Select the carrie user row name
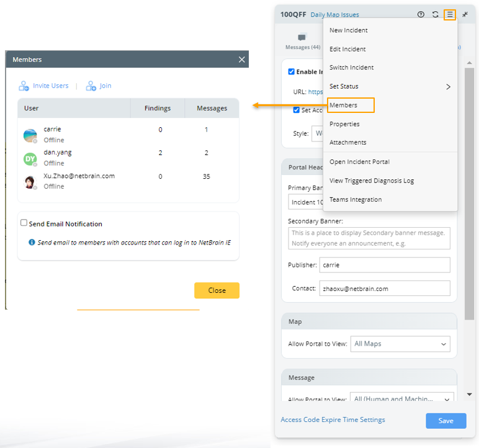 point(52,129)
